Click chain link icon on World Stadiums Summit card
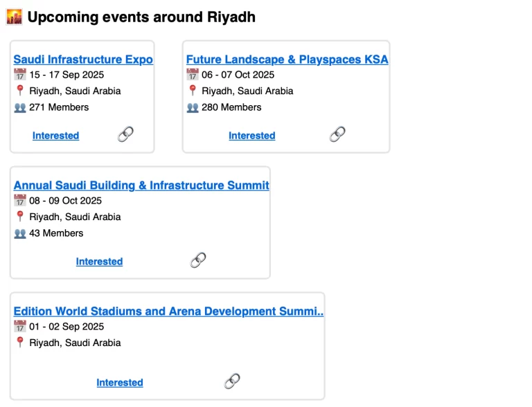The width and height of the screenshot is (532, 407). point(232,381)
